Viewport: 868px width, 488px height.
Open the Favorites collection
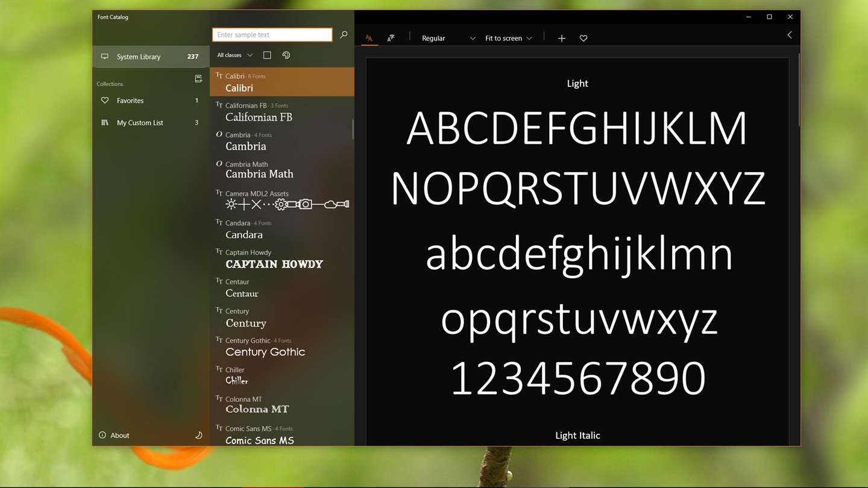coord(151,101)
